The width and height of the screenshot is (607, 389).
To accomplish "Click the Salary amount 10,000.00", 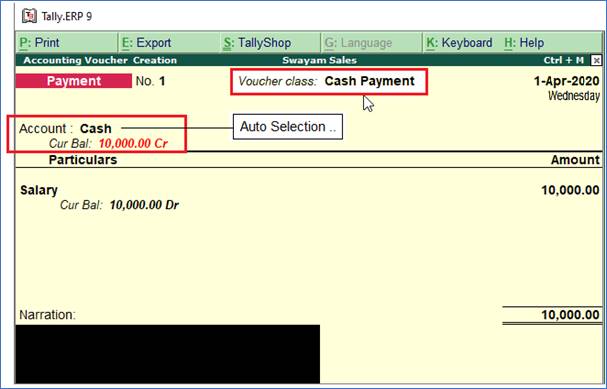I will coord(570,190).
